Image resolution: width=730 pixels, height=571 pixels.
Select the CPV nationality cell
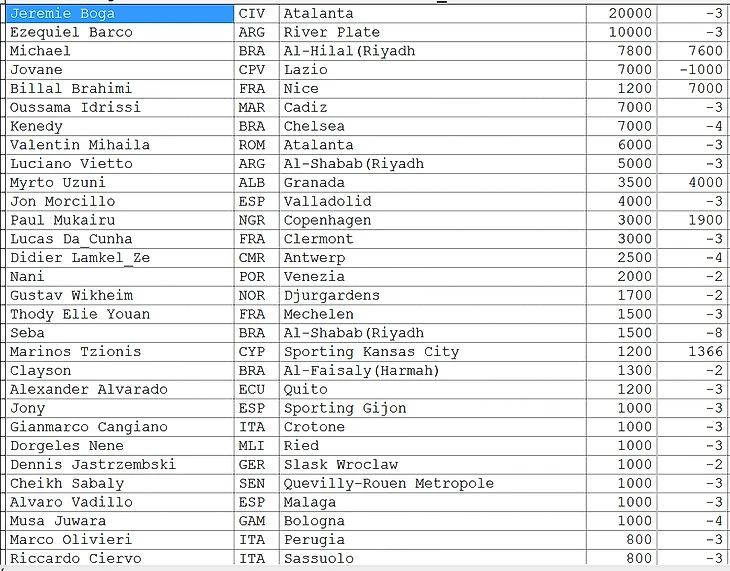pos(257,70)
